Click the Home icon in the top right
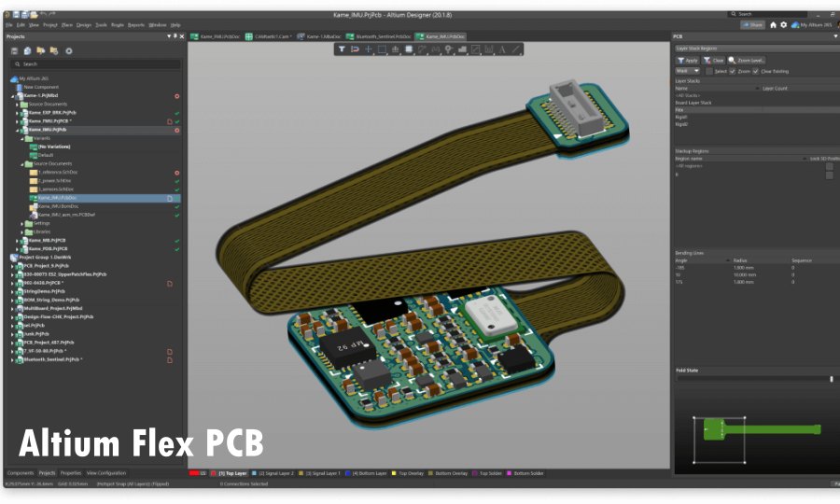 tap(773, 24)
